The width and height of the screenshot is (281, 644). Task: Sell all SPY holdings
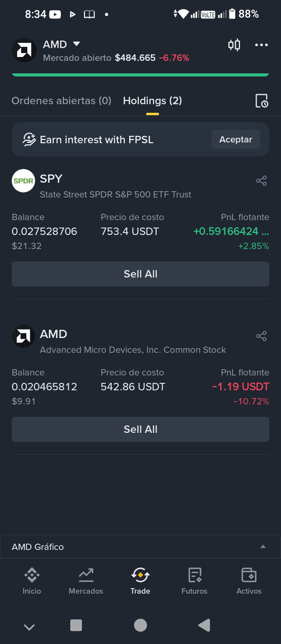pyautogui.click(x=140, y=274)
